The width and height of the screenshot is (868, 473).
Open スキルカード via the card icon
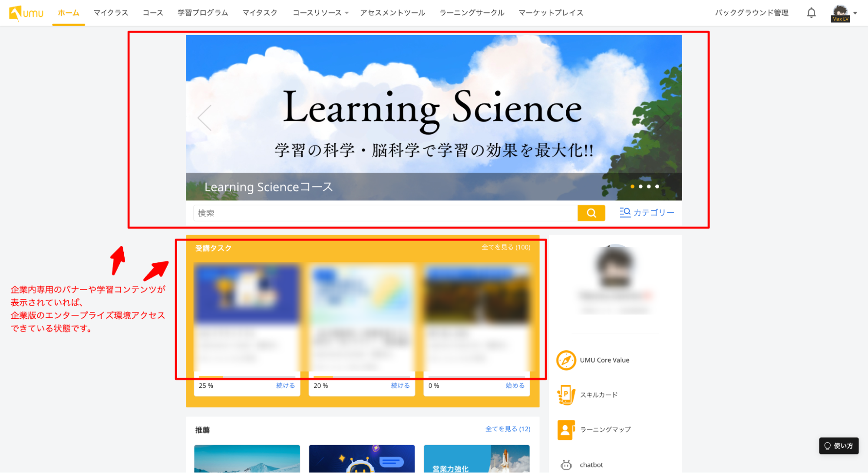click(x=566, y=395)
